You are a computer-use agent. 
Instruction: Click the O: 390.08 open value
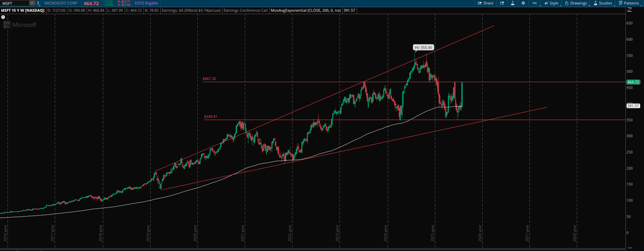pos(76,10)
